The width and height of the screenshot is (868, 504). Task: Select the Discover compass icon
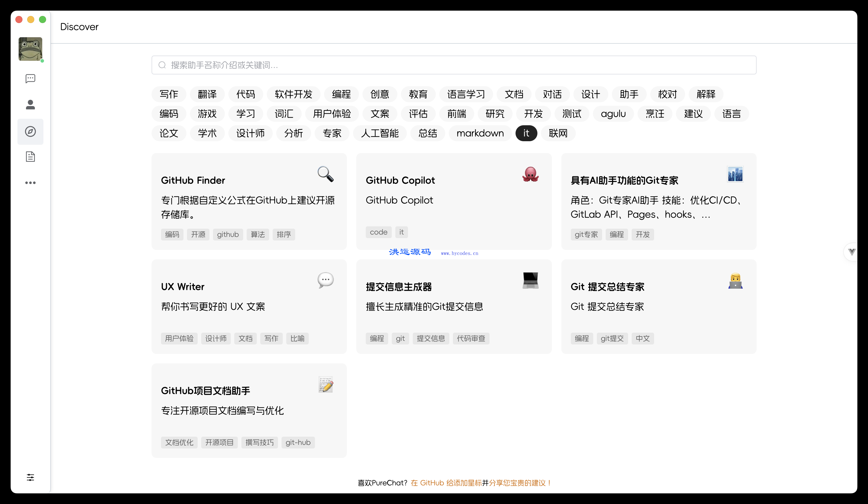[30, 131]
